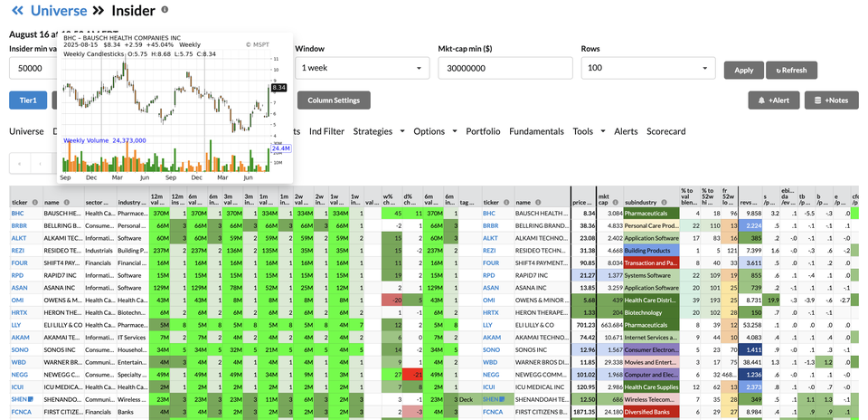Click the Universe breadcrumb link in page title
Image resolution: width=868 pixels, height=420 pixels.
59,10
